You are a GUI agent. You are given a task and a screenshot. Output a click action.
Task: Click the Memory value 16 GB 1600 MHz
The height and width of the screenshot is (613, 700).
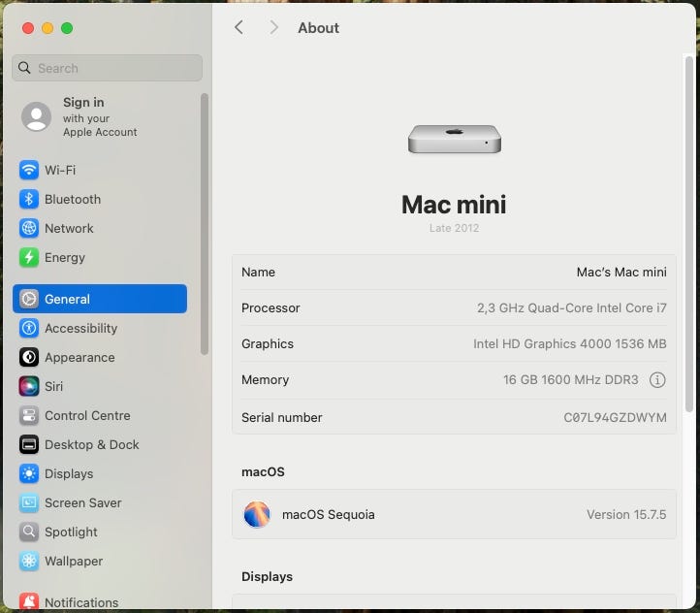click(571, 380)
